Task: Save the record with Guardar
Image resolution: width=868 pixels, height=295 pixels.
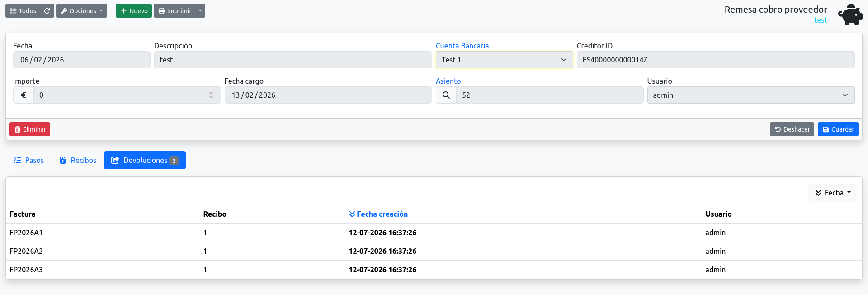Action: click(x=838, y=129)
